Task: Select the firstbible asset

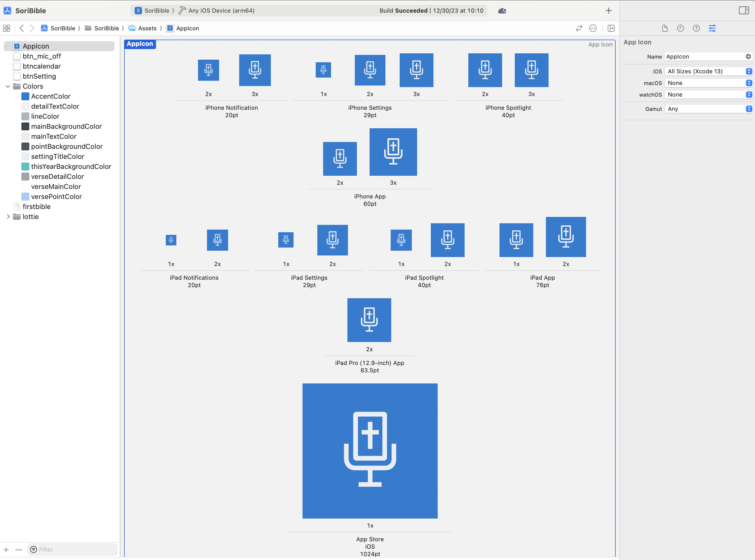Action: [x=32, y=206]
